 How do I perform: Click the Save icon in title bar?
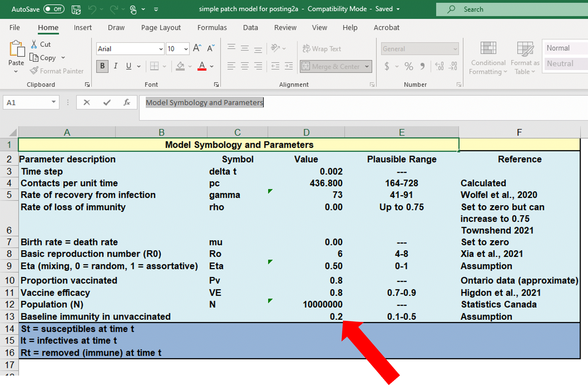[x=76, y=9]
